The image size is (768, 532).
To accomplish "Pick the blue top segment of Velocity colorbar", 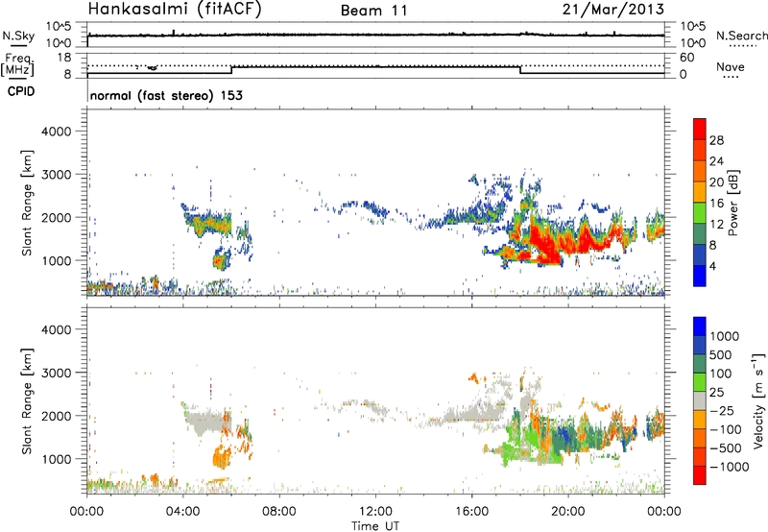I will coord(700,326).
